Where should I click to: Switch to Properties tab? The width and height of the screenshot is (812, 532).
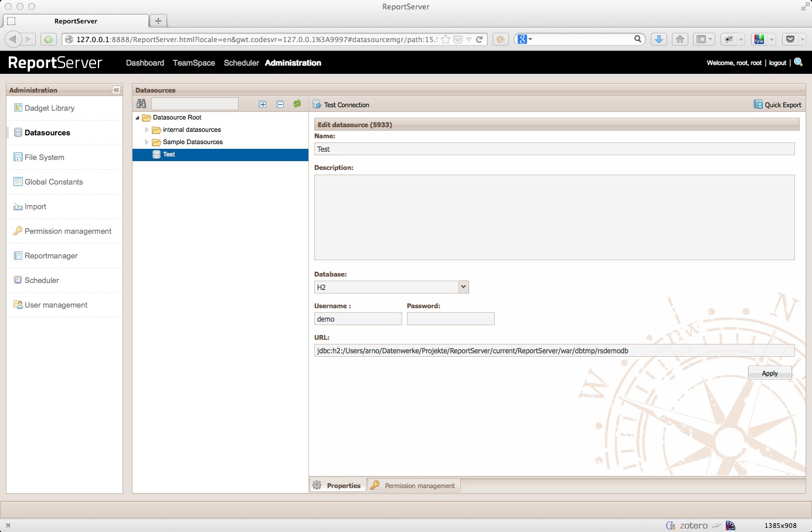click(337, 486)
